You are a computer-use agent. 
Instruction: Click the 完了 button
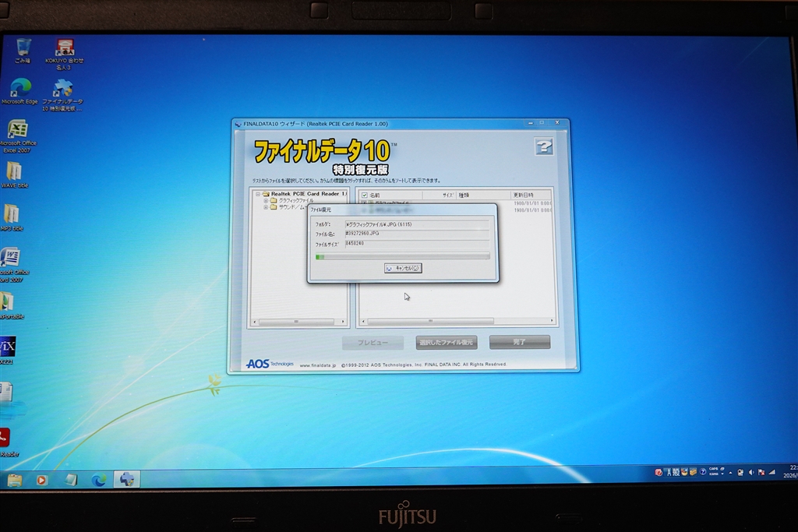tap(520, 342)
